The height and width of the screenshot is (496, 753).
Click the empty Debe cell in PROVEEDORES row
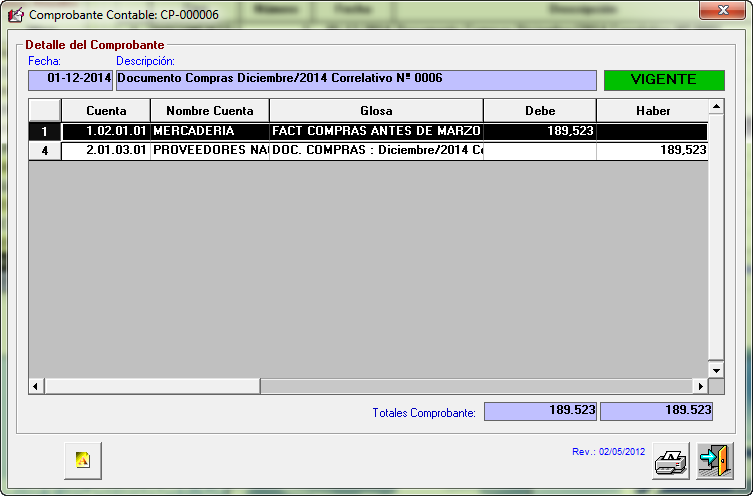pyautogui.click(x=540, y=151)
